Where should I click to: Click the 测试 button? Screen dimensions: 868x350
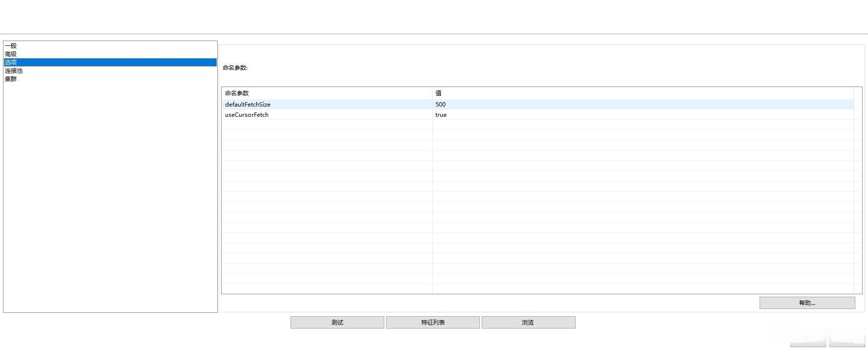tap(337, 323)
